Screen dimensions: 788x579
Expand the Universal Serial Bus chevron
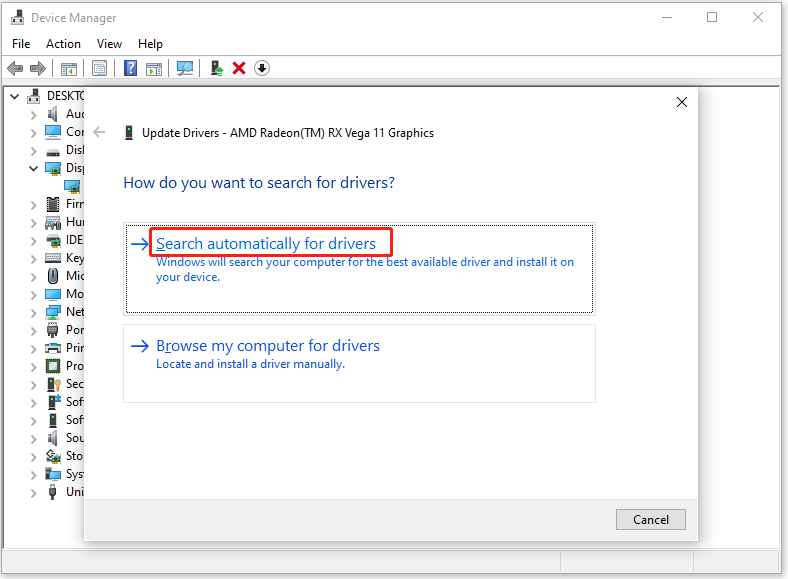point(33,493)
